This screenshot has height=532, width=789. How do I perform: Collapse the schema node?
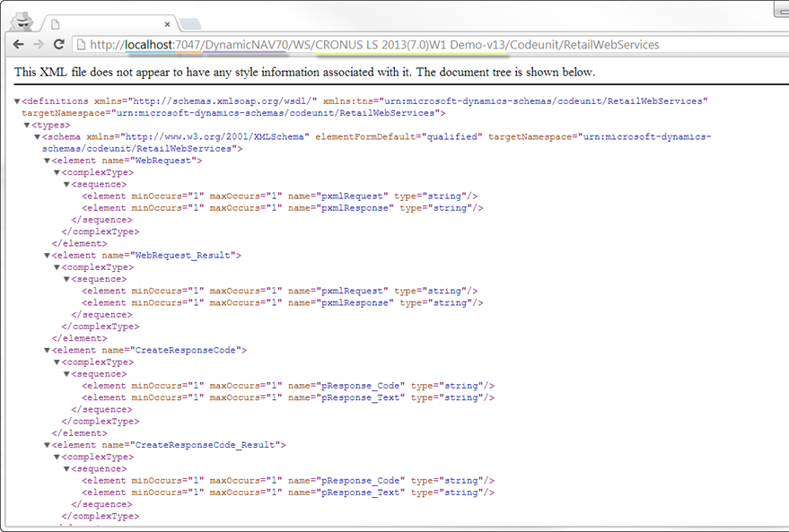[x=37, y=137]
